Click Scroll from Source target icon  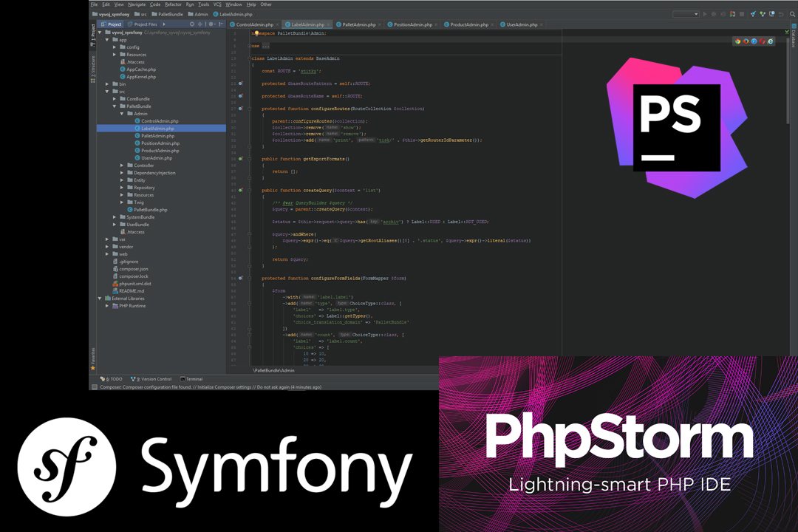[192, 24]
